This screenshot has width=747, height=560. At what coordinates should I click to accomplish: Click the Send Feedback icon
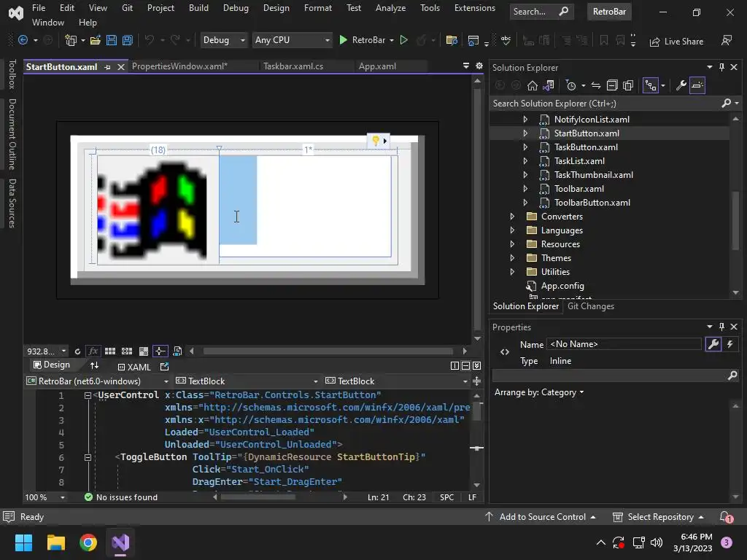(x=727, y=41)
